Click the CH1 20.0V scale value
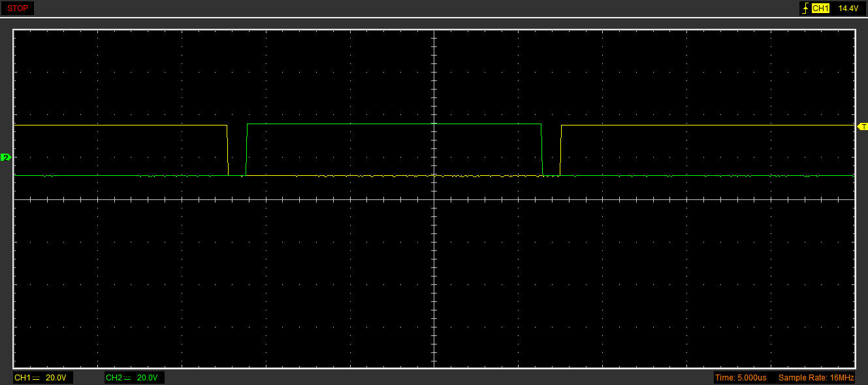The image size is (868, 385). (x=56, y=378)
